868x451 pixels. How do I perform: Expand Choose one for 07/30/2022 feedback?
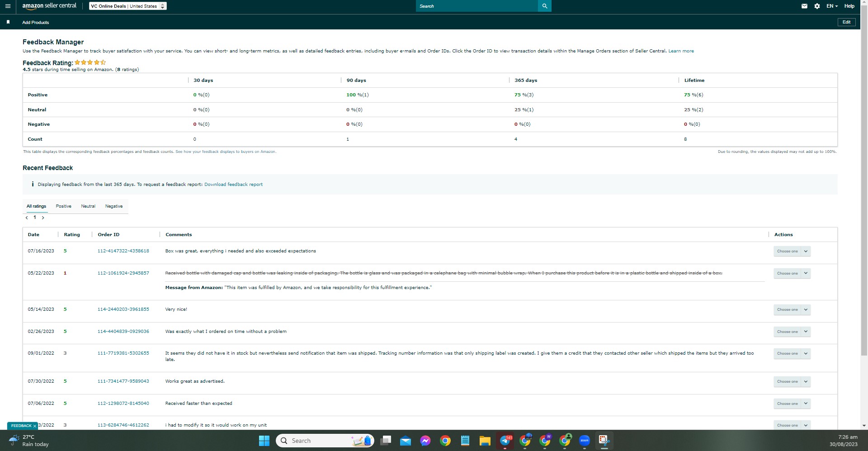point(792,381)
